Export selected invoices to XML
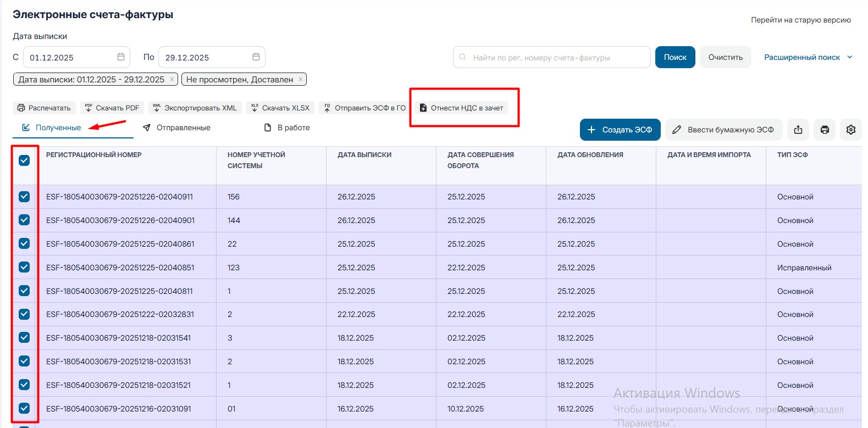The image size is (868, 428). point(195,108)
